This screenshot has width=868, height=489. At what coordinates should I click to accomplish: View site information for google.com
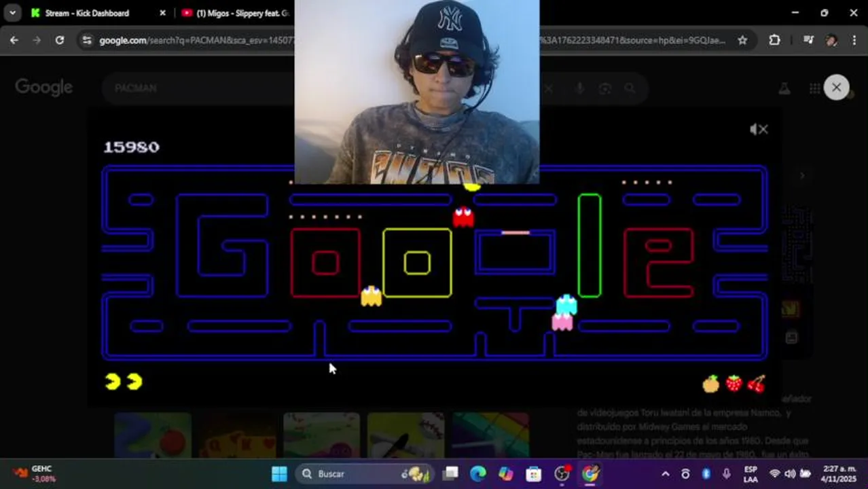pos(86,40)
